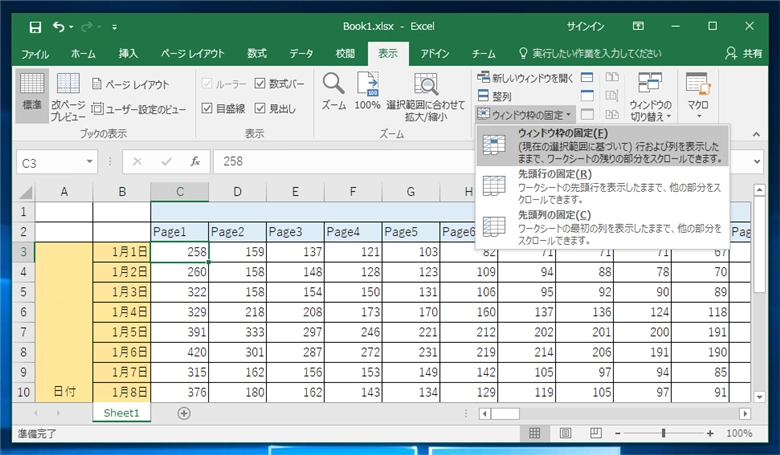Click the Sheet1 sheet tab
The image size is (780, 455).
tap(121, 413)
